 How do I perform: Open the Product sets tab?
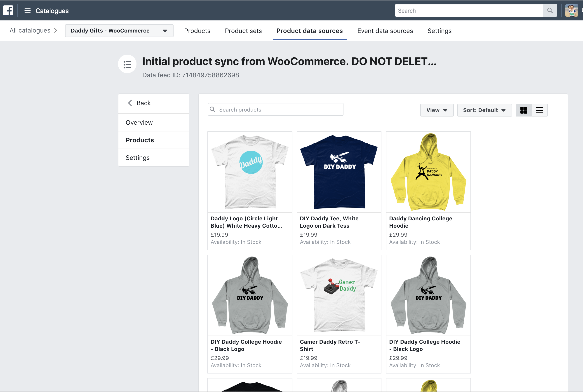click(x=243, y=31)
